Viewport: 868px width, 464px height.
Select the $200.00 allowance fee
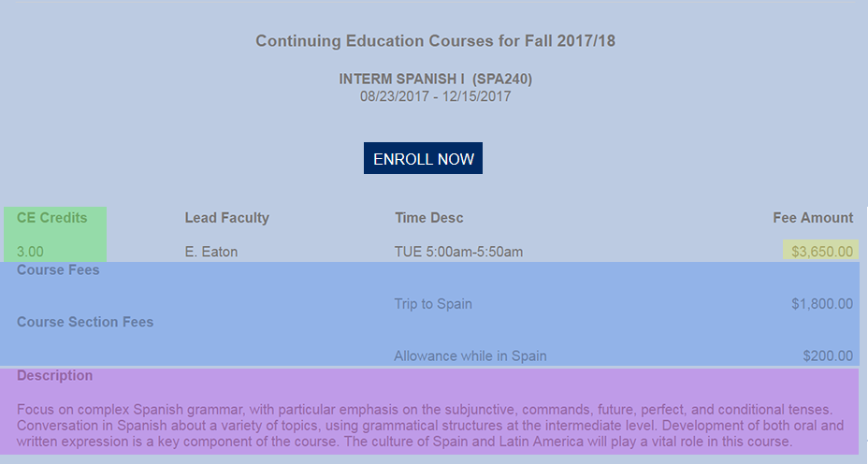(828, 356)
